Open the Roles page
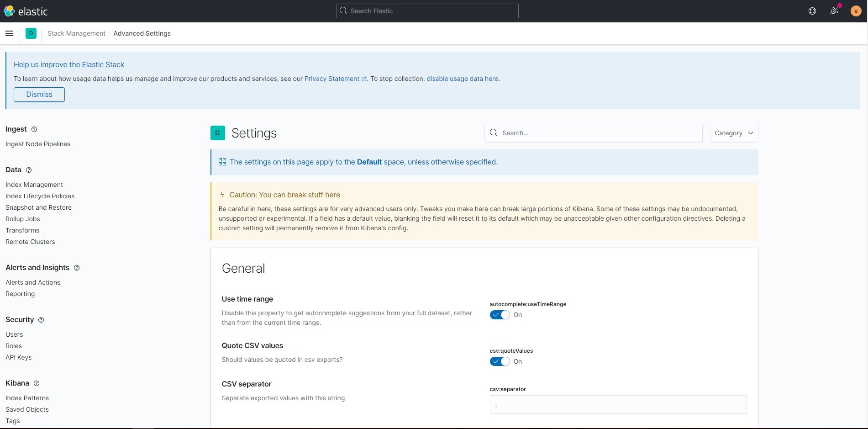 point(14,346)
